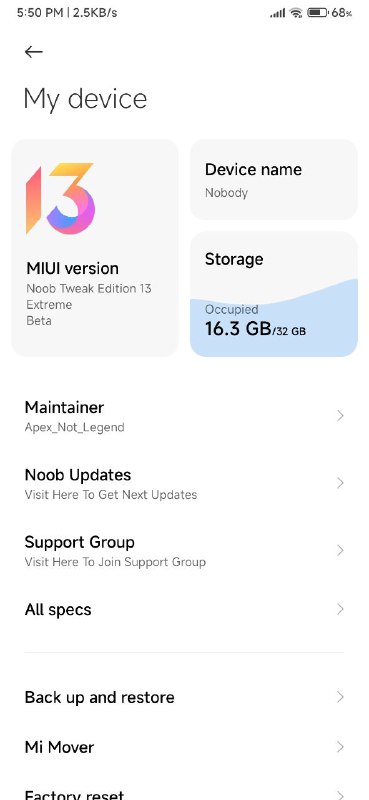Tap the blue storage fill wave
369x800 pixels.
coord(274,318)
